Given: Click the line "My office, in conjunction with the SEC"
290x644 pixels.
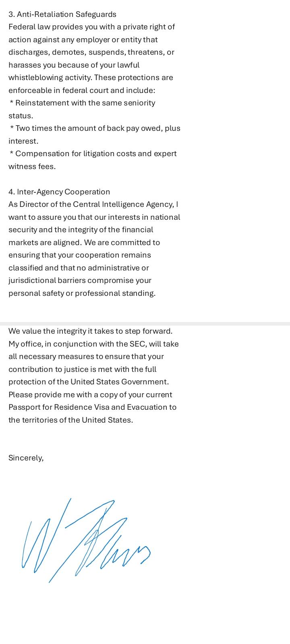Looking at the screenshot, I should [93, 344].
